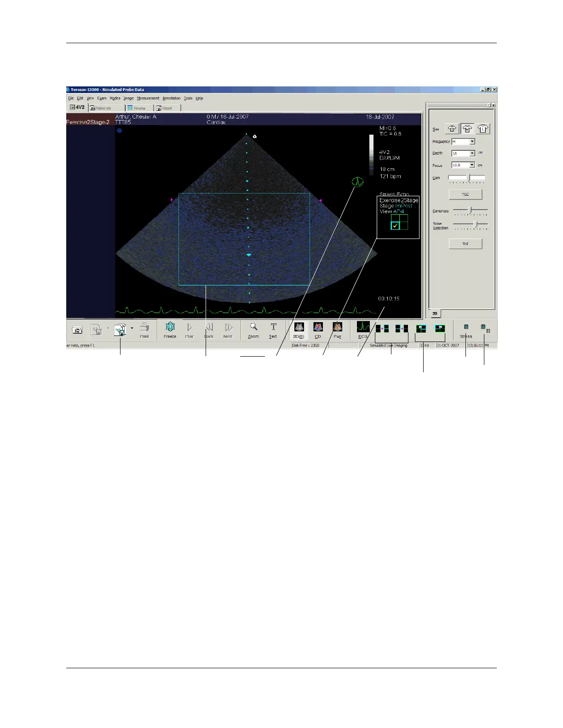Click the 00:10:15 timer readout
The height and width of the screenshot is (728, 563).
click(x=389, y=299)
